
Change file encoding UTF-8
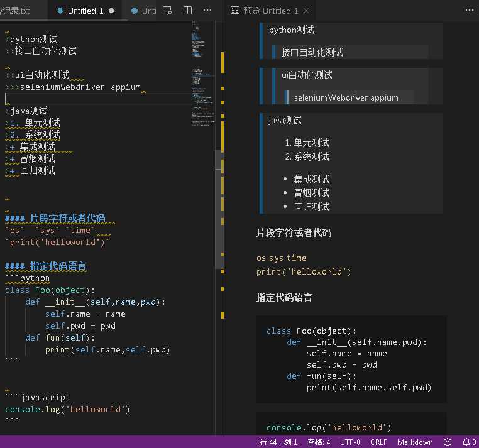(350, 442)
